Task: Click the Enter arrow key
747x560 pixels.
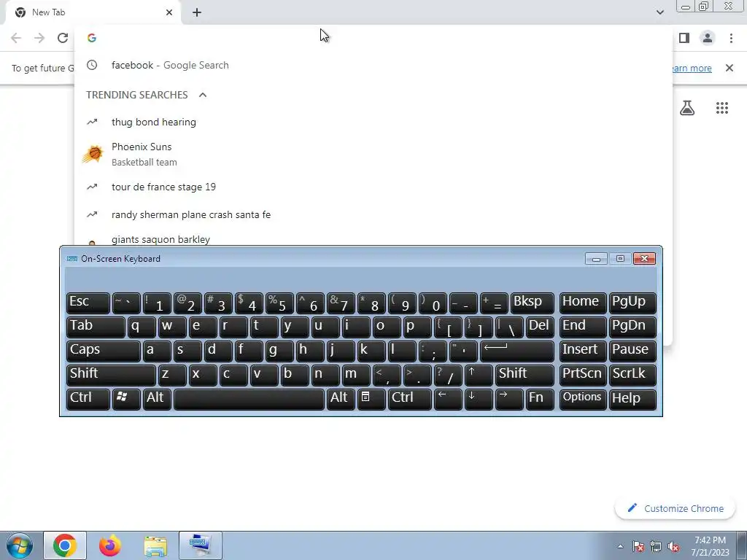Action: coord(517,351)
